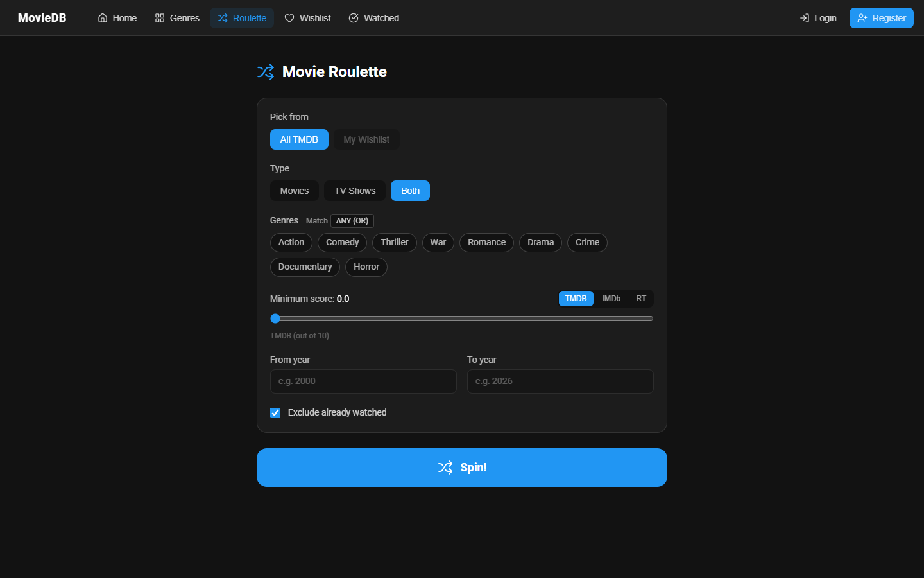The image size is (924, 578).
Task: Click the Login arrow icon
Action: pos(804,18)
